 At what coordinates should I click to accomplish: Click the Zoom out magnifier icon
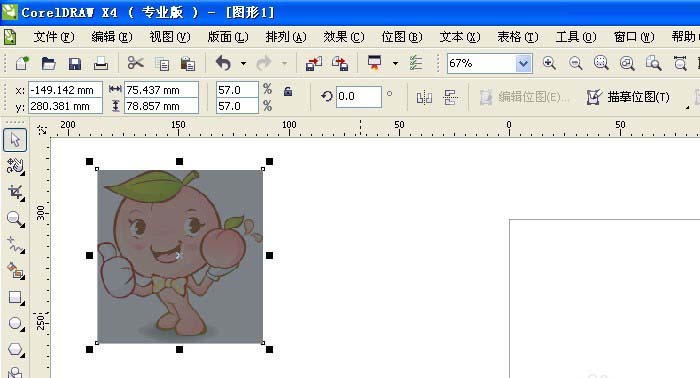coord(575,63)
